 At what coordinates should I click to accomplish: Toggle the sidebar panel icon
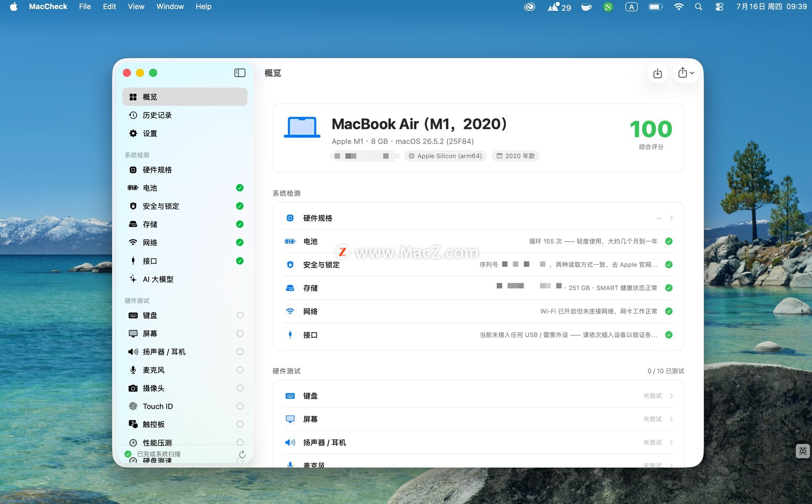click(x=240, y=73)
